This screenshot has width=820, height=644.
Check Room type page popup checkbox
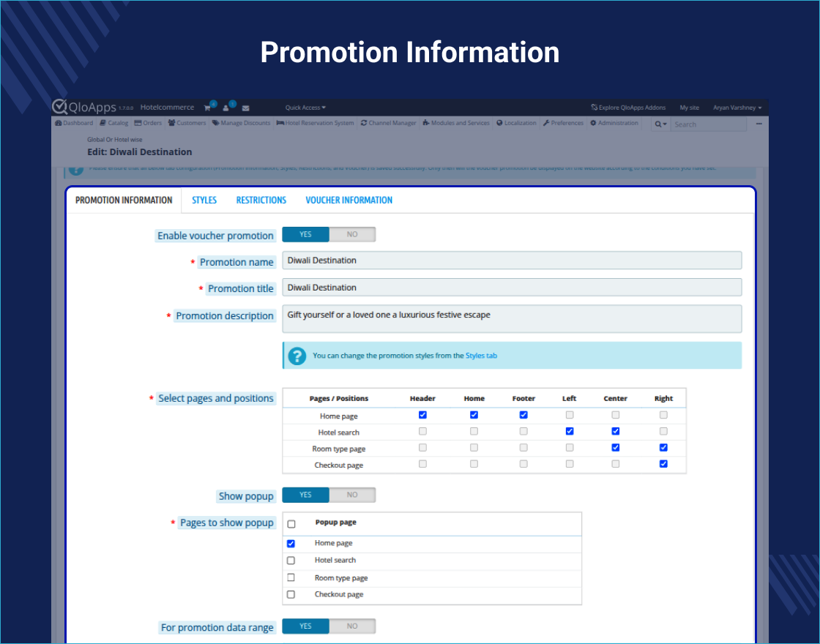pos(291,577)
